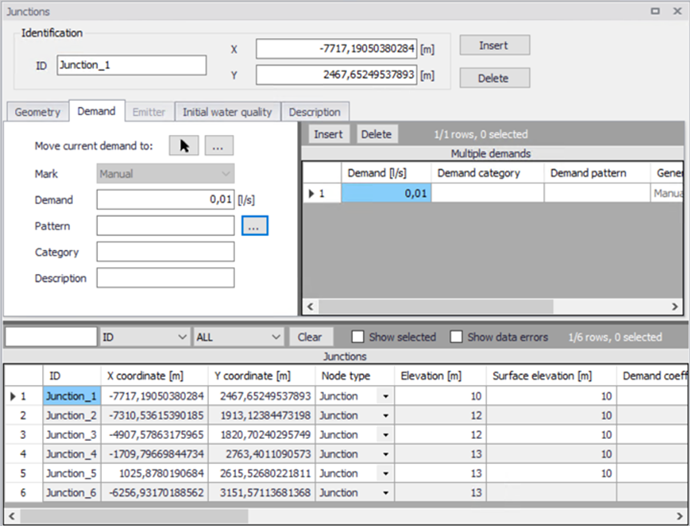Open Node type dropdown for Junction_3
This screenshot has width=690, height=526.
click(x=385, y=435)
